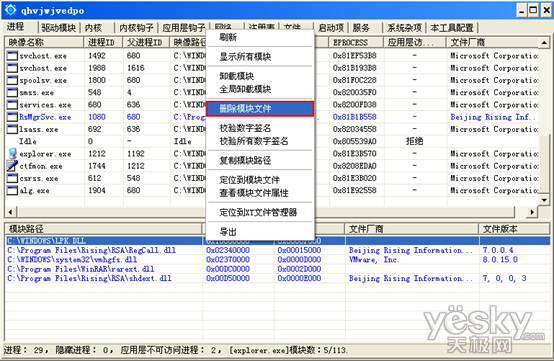The width and height of the screenshot is (554, 361).
Task: Click the lsass.exe process icon
Action: coord(12,129)
